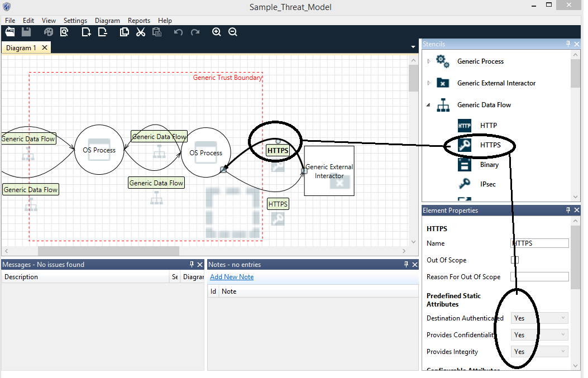Image resolution: width=588 pixels, height=378 pixels.
Task: Click the Add New Note link
Action: pos(232,277)
